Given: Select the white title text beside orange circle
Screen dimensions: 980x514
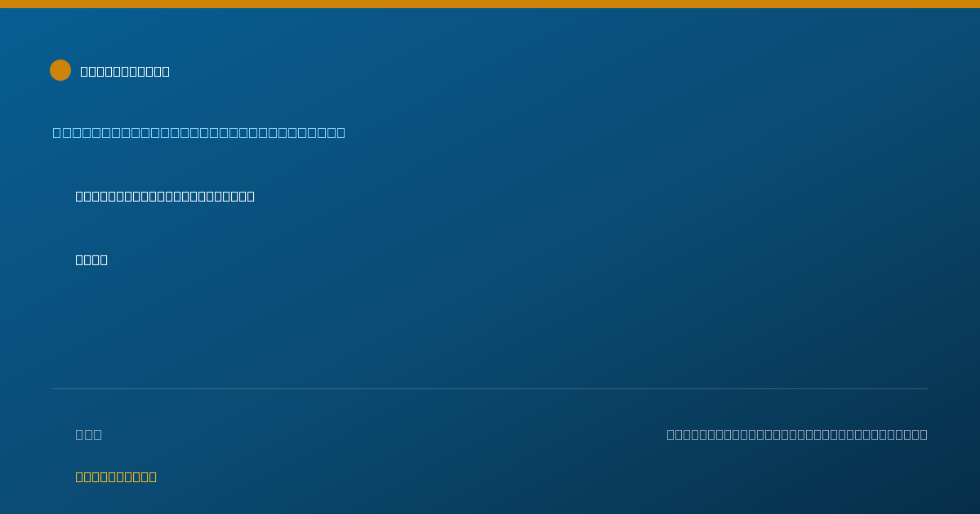Looking at the screenshot, I should pyautogui.click(x=125, y=71).
